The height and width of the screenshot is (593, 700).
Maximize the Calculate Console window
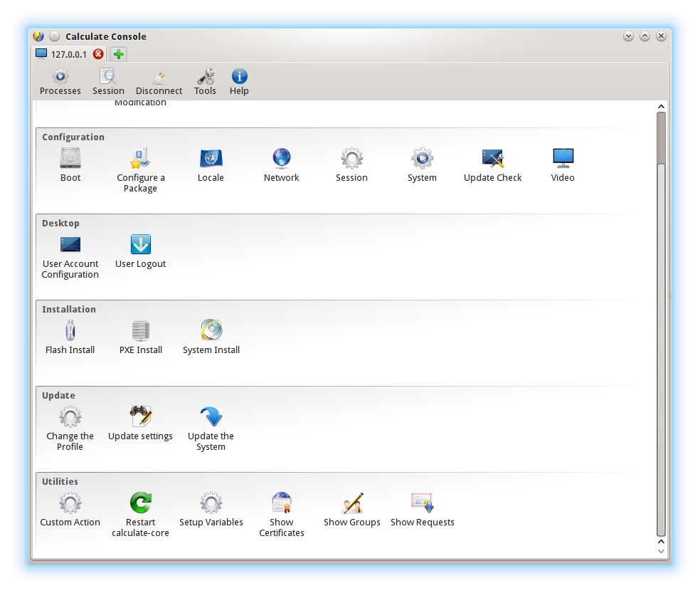click(x=645, y=36)
